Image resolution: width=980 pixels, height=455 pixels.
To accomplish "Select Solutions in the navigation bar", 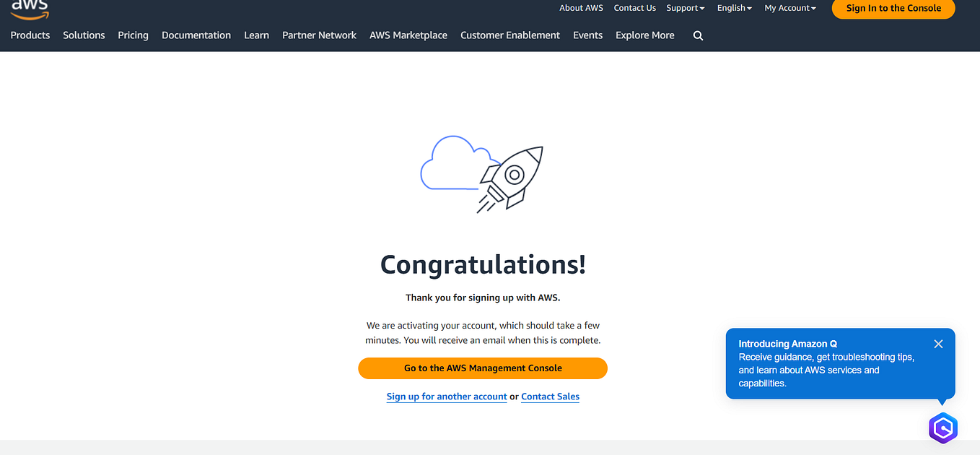I will (x=84, y=35).
